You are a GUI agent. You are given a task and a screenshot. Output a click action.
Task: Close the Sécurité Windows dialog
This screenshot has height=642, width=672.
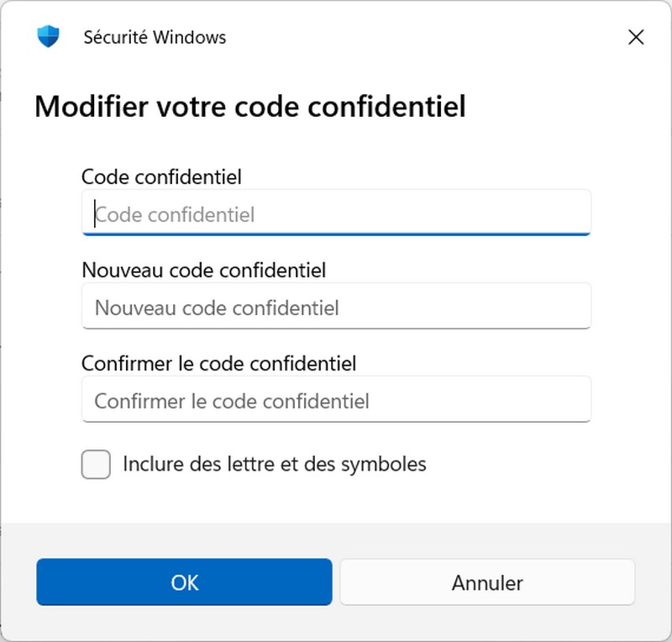(x=636, y=37)
